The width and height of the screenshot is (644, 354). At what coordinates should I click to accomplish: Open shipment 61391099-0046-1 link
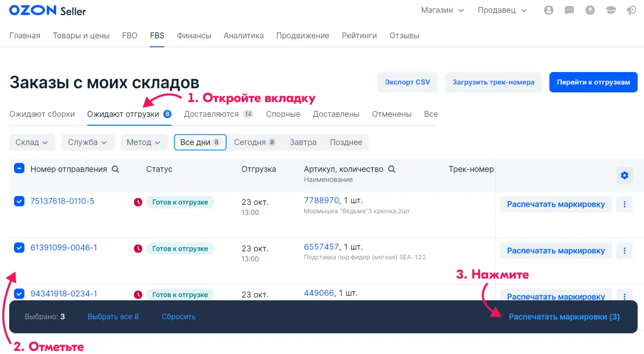(64, 248)
